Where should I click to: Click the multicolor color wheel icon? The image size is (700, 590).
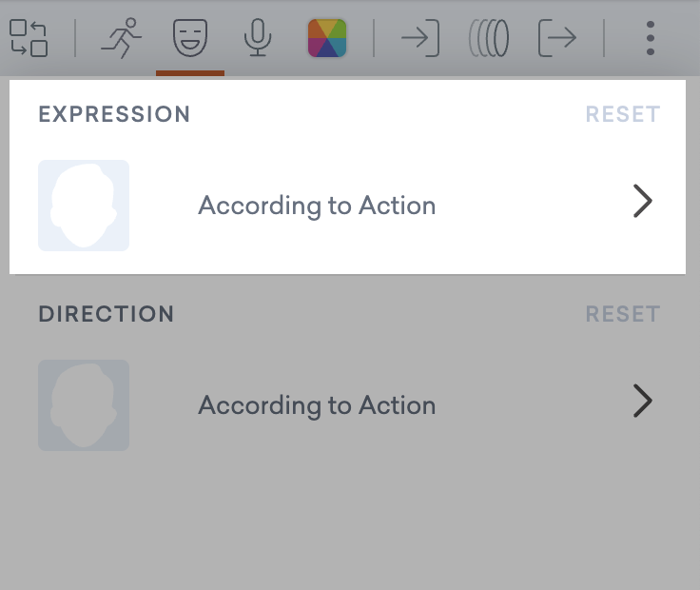coord(327,38)
